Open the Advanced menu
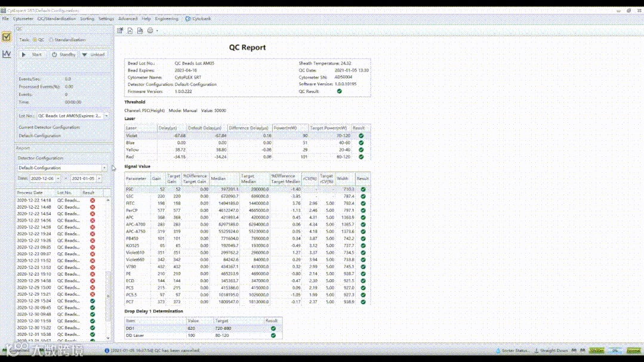The height and width of the screenshot is (362, 644). click(128, 18)
